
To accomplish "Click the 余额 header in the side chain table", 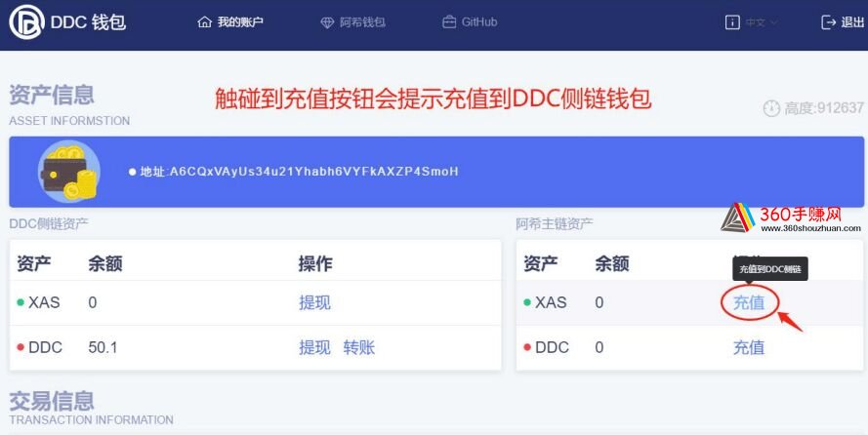I will pyautogui.click(x=105, y=263).
